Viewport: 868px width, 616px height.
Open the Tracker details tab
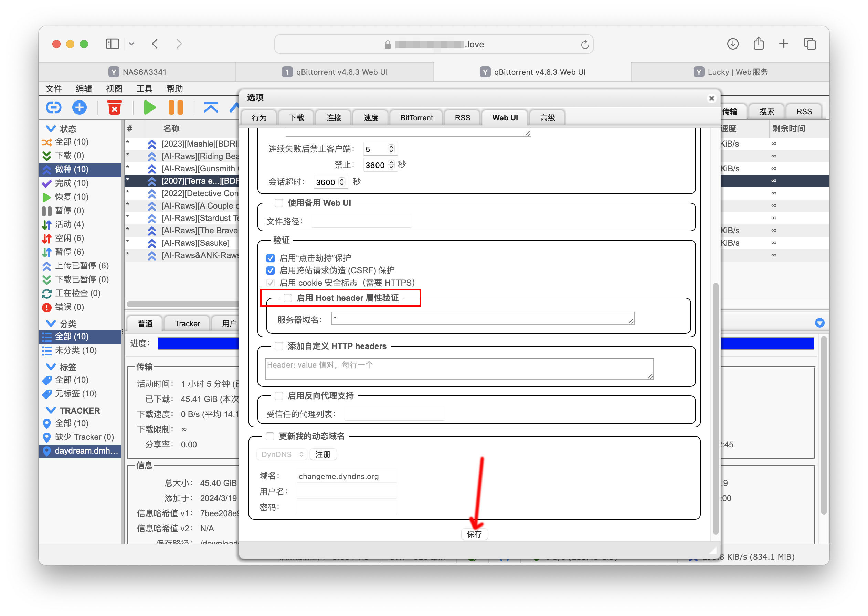(187, 324)
